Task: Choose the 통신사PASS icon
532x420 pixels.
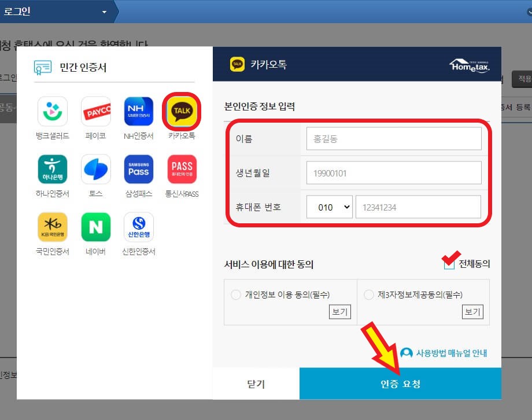Action: (182, 169)
